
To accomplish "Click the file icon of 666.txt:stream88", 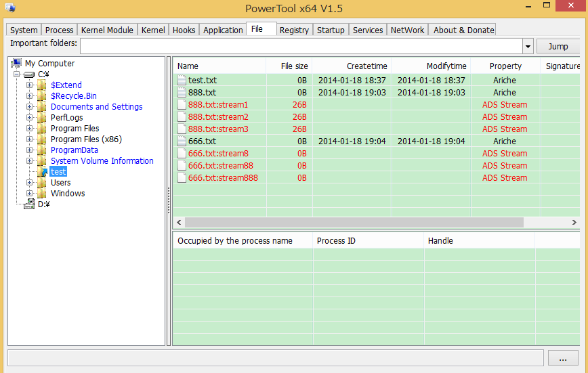I will click(x=182, y=165).
